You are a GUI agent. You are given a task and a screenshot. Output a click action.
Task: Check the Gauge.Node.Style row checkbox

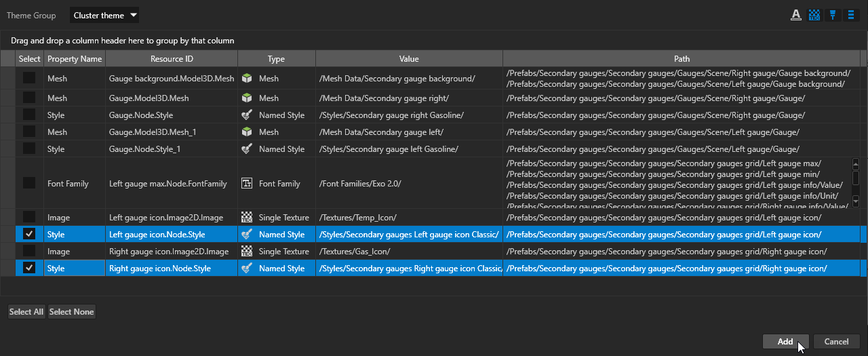click(29, 115)
